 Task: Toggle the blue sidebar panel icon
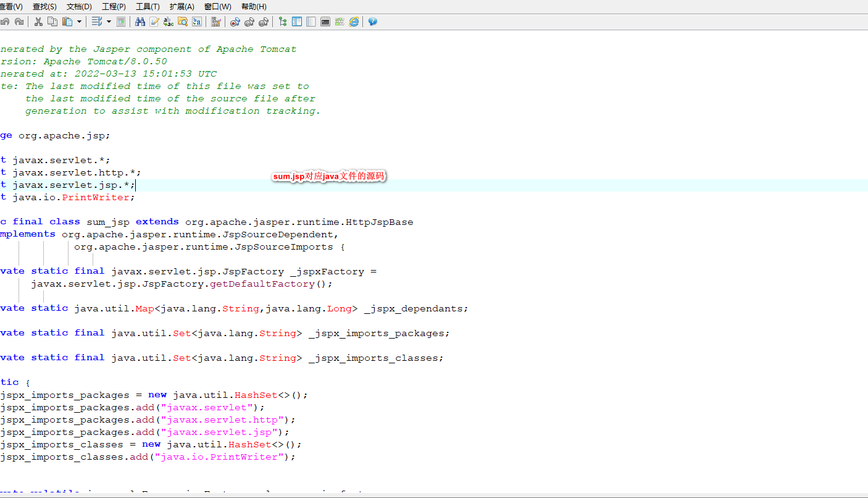point(297,22)
